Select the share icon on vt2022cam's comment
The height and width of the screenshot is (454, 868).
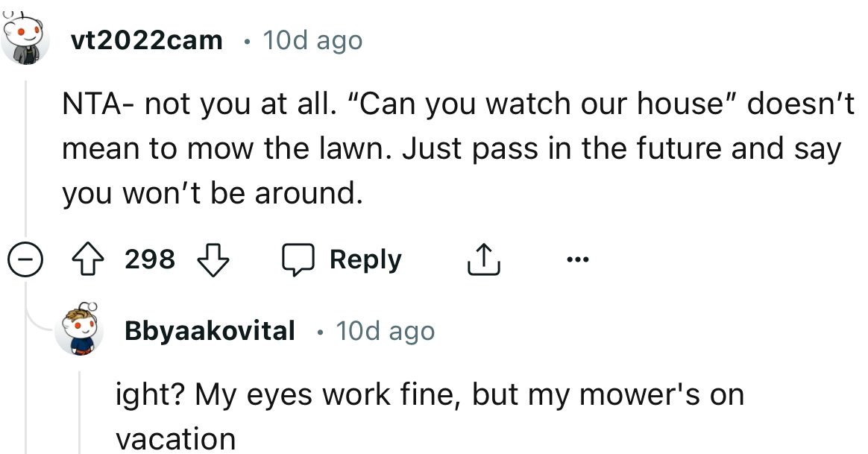tap(482, 260)
